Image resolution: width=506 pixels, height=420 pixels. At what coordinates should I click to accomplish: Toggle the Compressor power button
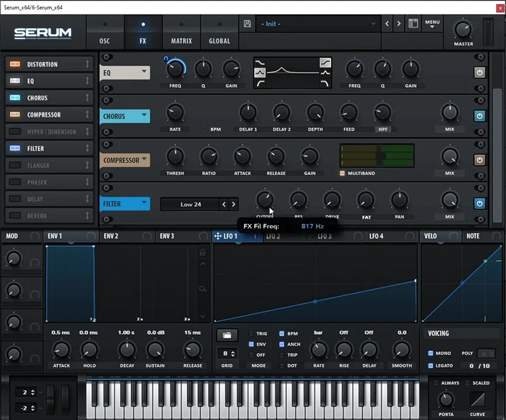(480, 160)
